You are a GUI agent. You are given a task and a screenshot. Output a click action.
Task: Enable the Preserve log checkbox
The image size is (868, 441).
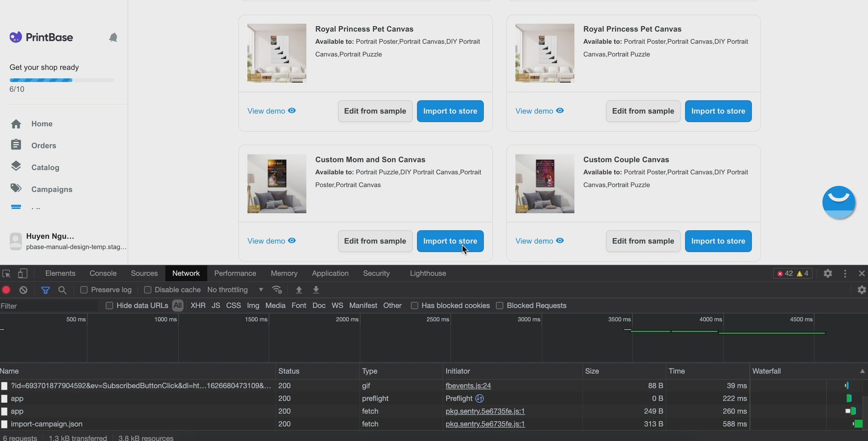[84, 290]
